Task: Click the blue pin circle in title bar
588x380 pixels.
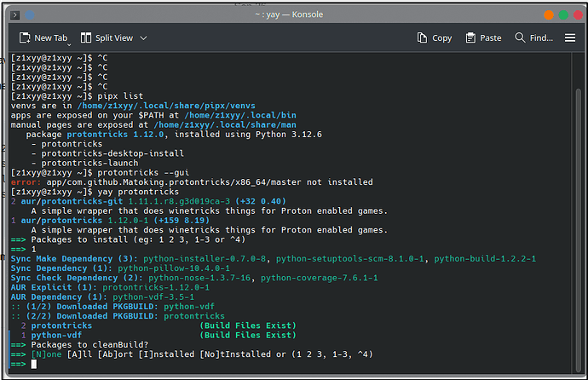Action: click(30, 15)
